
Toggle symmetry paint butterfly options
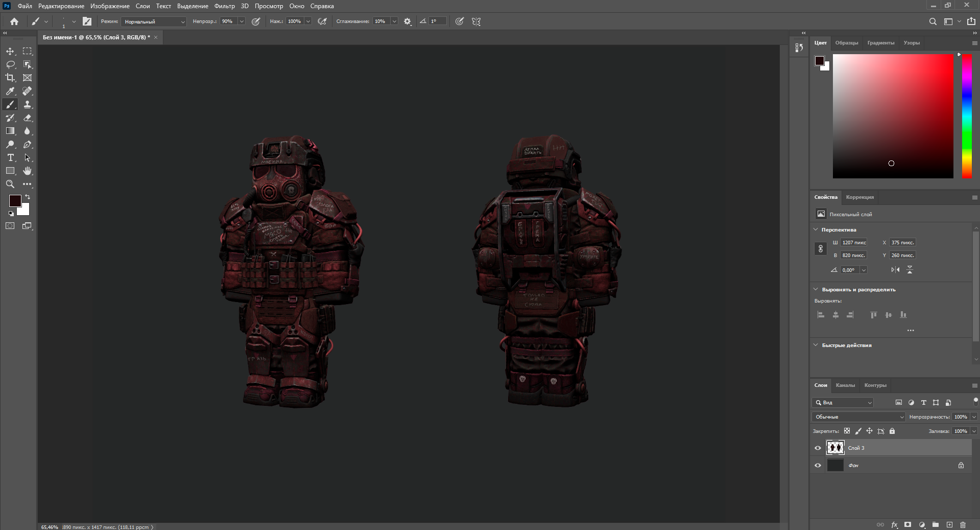[x=476, y=21]
